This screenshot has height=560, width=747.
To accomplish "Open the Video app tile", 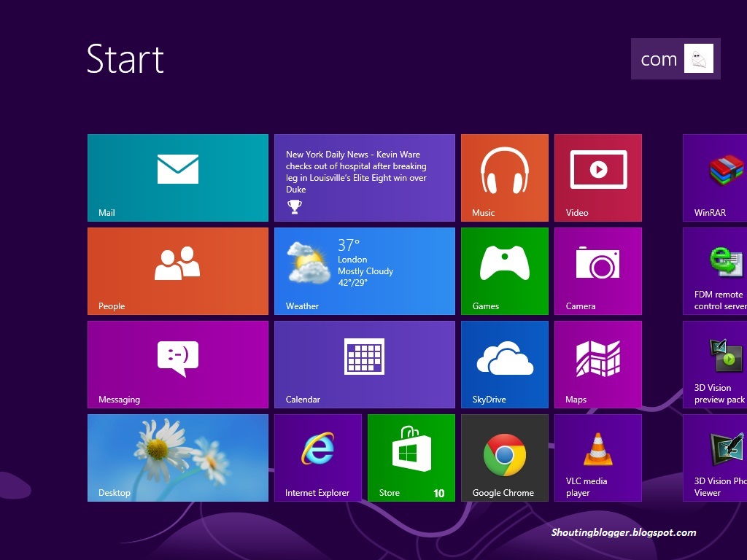I will point(597,177).
